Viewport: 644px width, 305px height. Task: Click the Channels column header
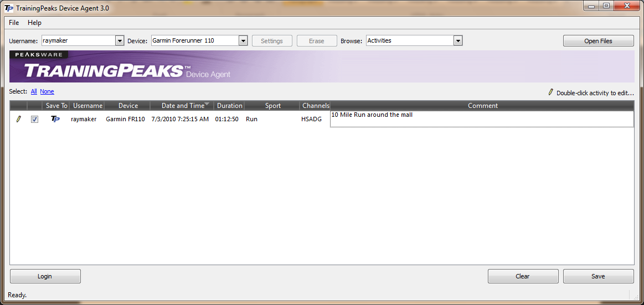(x=316, y=106)
